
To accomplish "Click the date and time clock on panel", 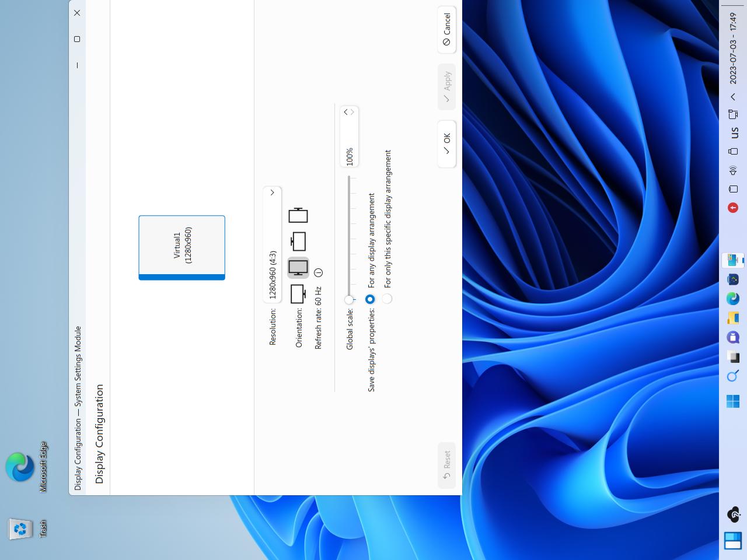I will click(733, 49).
